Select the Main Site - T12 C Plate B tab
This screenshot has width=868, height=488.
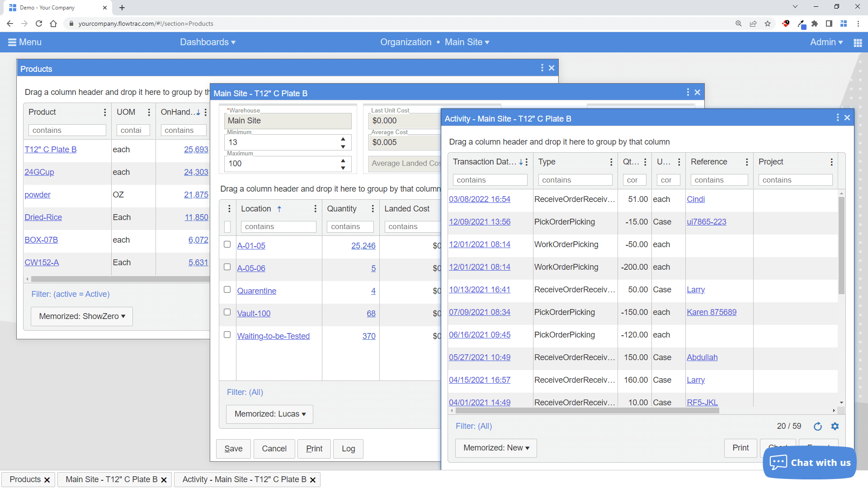coord(111,479)
